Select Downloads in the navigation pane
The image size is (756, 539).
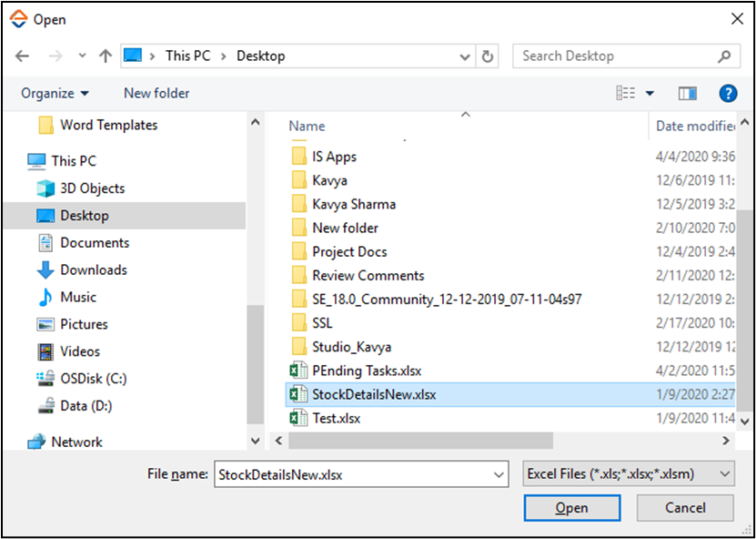93,269
